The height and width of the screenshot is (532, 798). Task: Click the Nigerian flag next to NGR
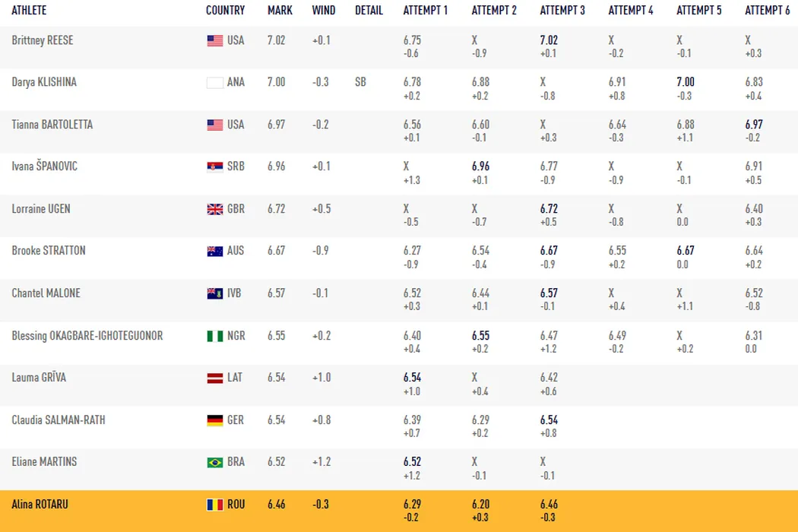(x=215, y=336)
